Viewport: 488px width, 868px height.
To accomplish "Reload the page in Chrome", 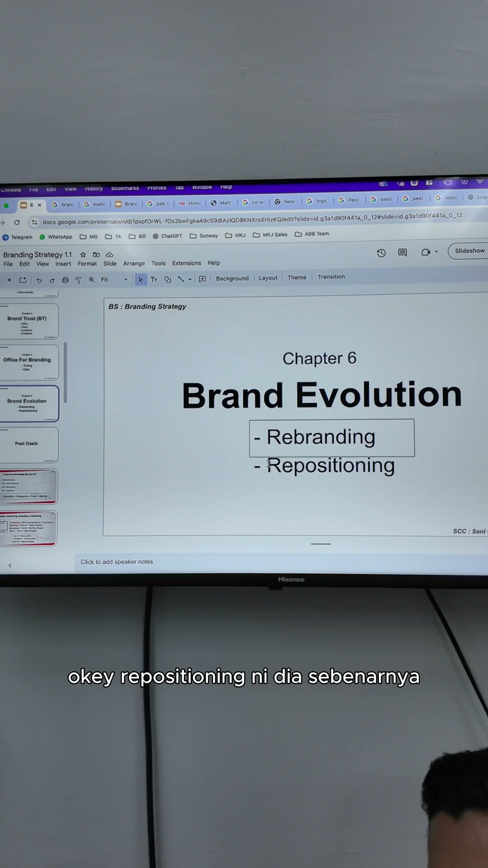I will point(17,222).
